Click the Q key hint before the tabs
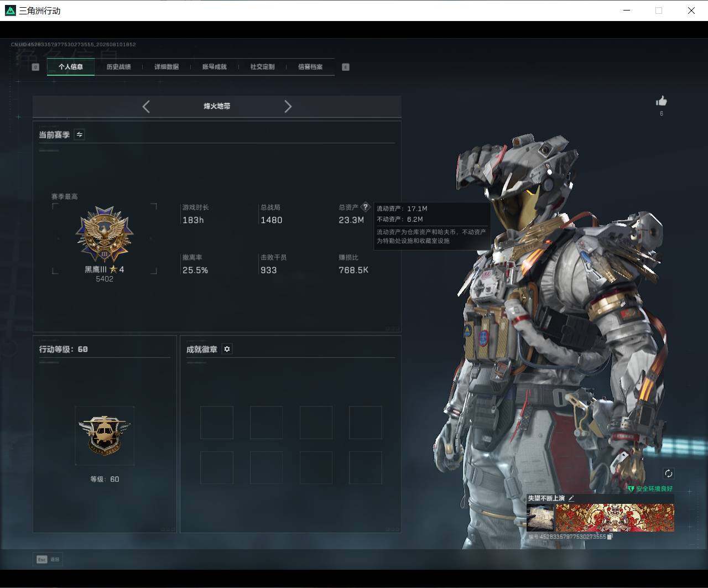The height and width of the screenshot is (588, 708). click(35, 67)
